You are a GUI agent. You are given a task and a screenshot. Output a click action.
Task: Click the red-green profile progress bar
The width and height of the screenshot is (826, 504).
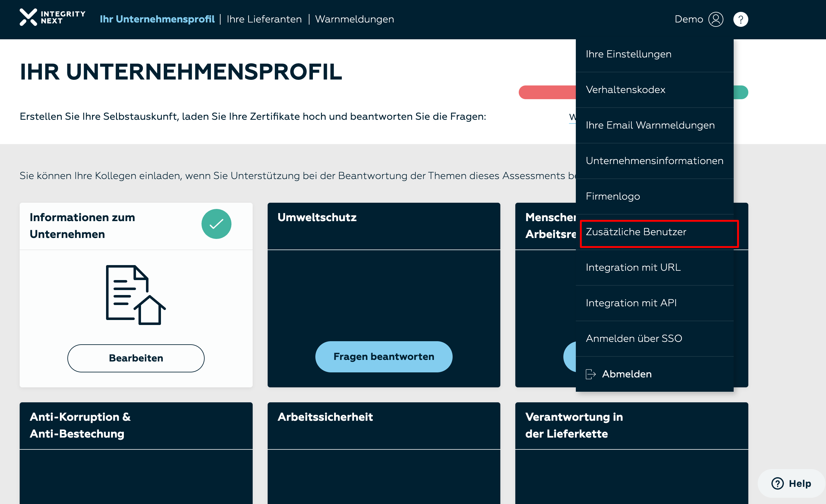coord(547,93)
